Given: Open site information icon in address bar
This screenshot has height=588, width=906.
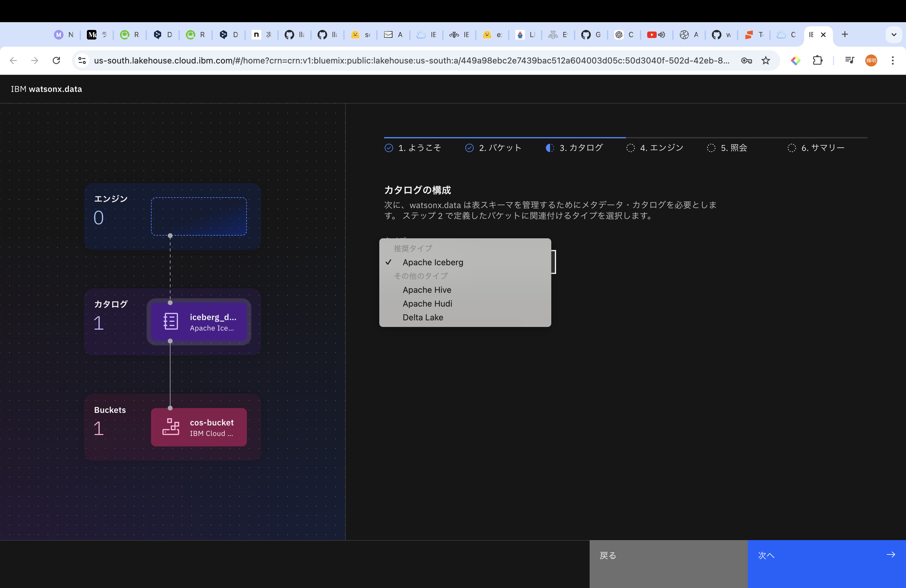Looking at the screenshot, I should click(x=82, y=60).
